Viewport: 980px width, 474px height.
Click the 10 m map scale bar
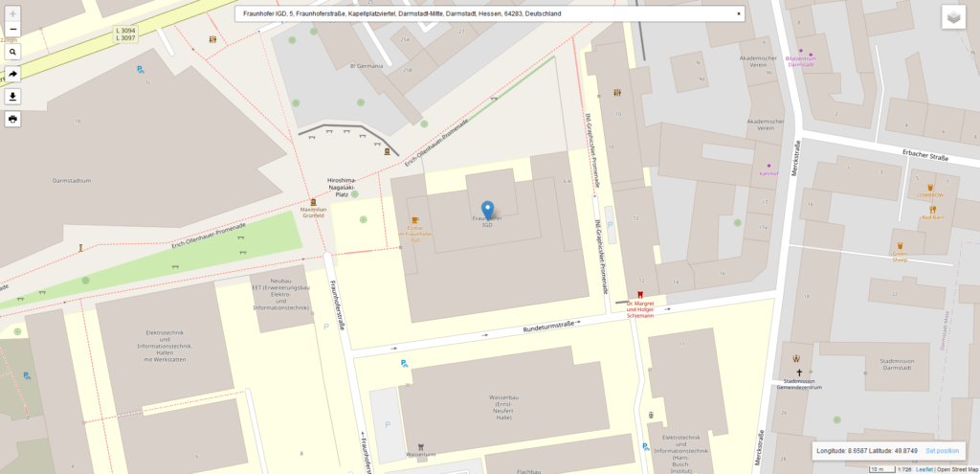coord(882,469)
